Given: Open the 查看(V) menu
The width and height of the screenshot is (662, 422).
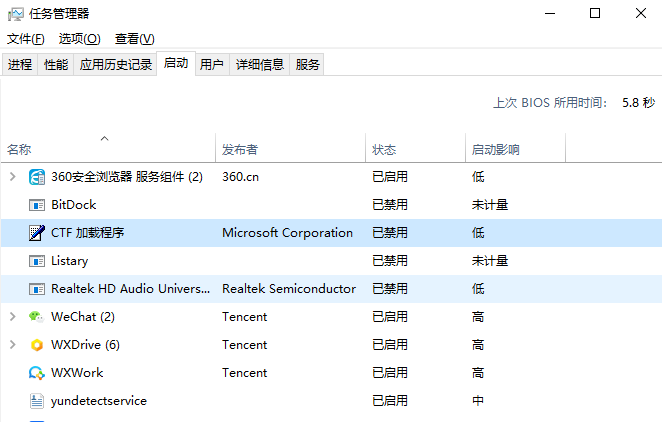Looking at the screenshot, I should coord(135,39).
